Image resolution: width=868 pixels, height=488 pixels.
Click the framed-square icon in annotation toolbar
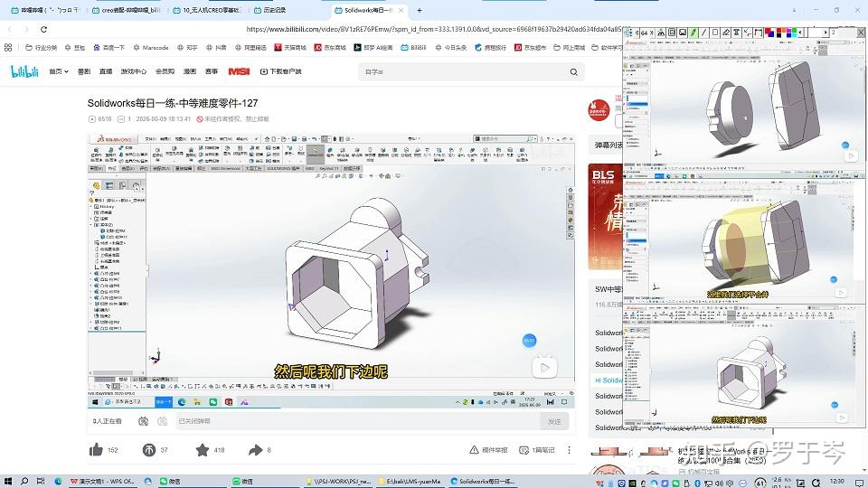[x=672, y=33]
